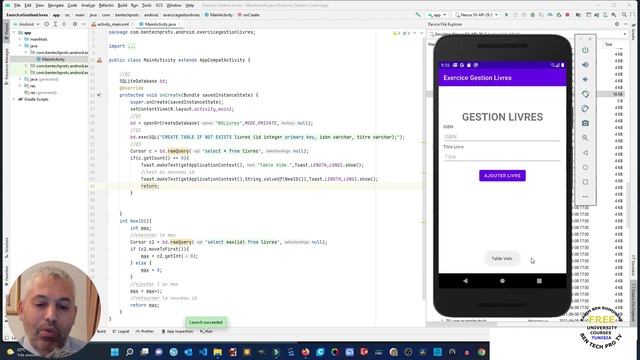640x360 pixels.
Task: Open the Profiler tool window
Action: (x=145, y=331)
